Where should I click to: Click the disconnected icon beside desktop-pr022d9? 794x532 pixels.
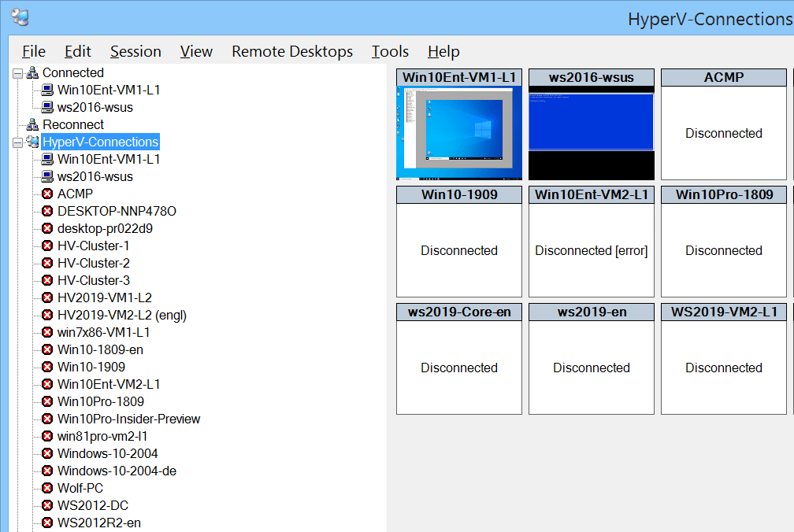coord(47,228)
